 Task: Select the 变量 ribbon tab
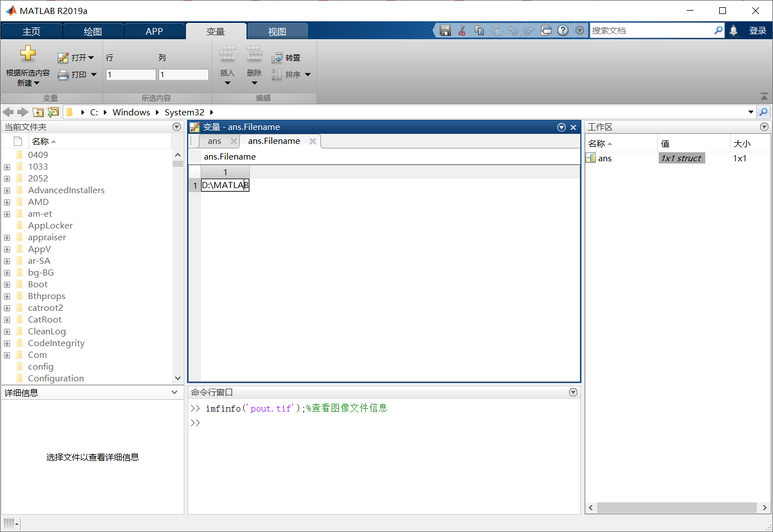coord(216,31)
